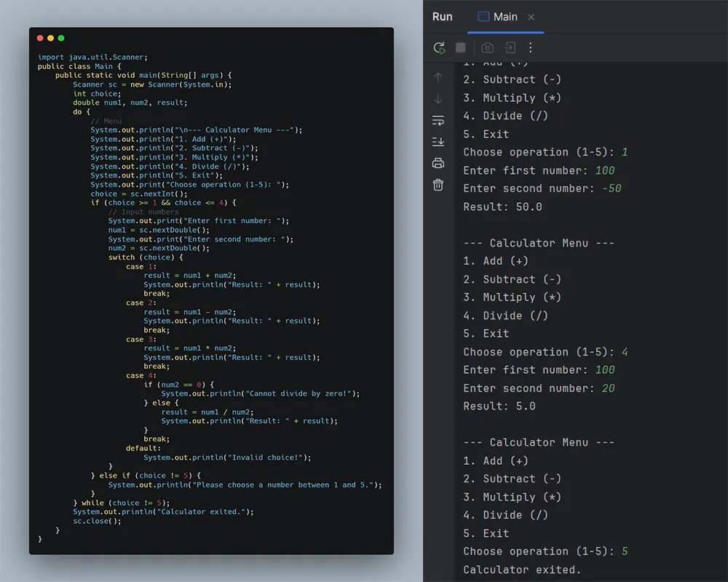This screenshot has width=728, height=582.
Task: Take a console screenshot with the camera icon
Action: [488, 47]
